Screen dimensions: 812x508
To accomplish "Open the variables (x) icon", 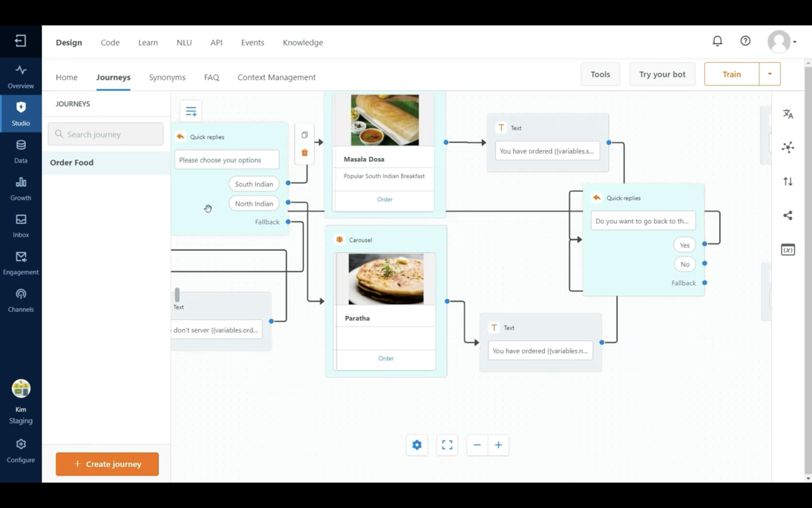I will click(788, 250).
